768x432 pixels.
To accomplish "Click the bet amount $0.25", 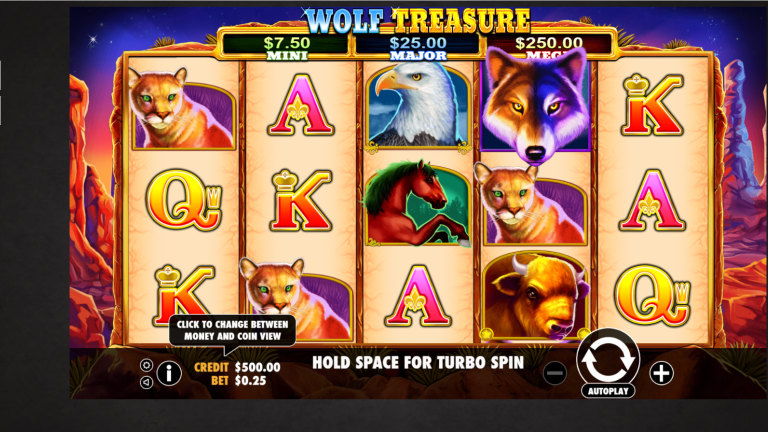I will click(x=250, y=381).
